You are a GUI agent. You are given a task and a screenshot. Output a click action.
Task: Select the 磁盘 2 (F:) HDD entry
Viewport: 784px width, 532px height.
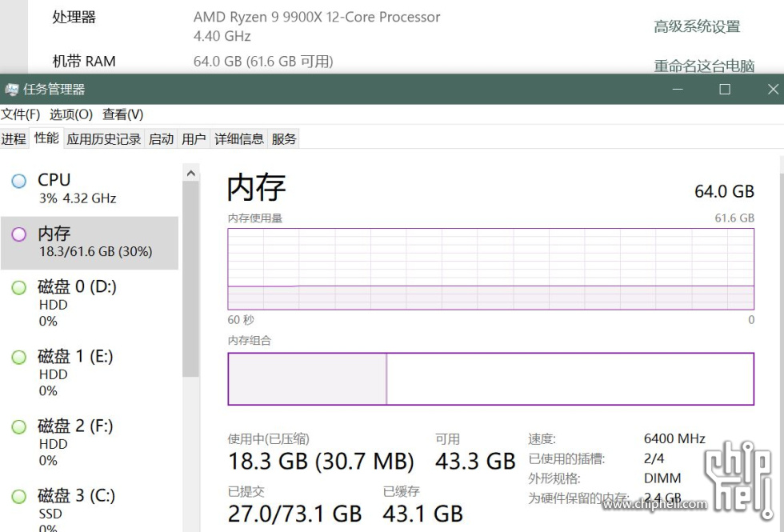(x=90, y=443)
